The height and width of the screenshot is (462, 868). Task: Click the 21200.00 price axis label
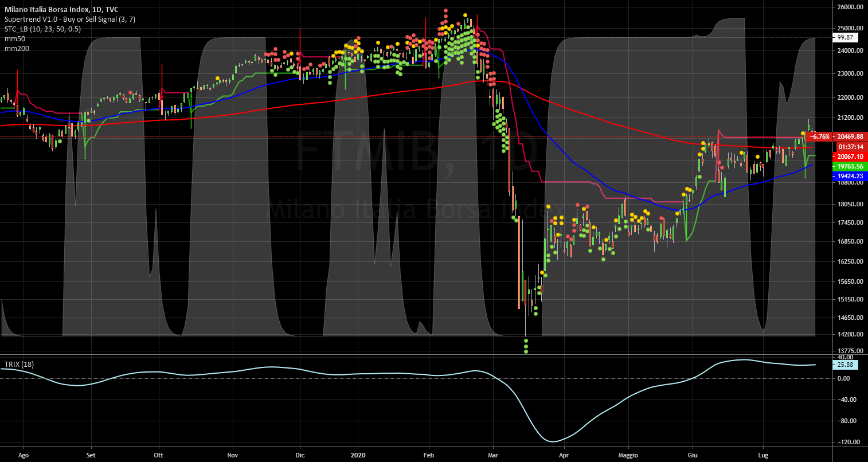849,118
